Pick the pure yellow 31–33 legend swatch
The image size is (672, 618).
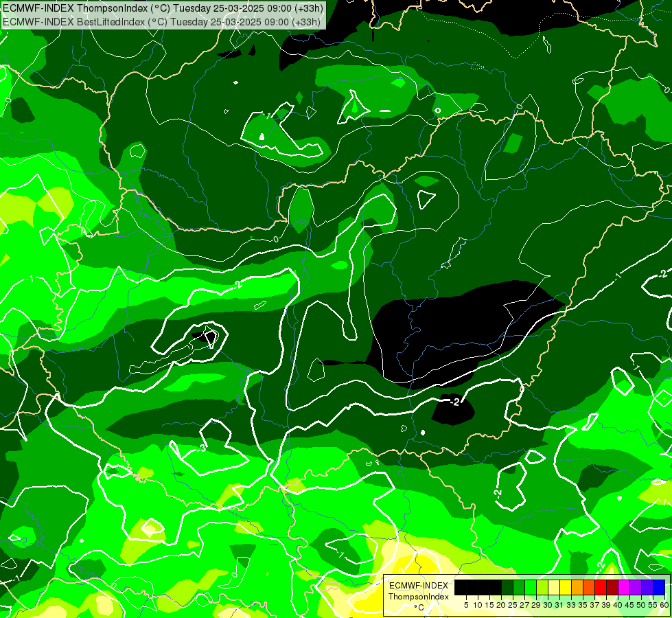pyautogui.click(x=566, y=588)
